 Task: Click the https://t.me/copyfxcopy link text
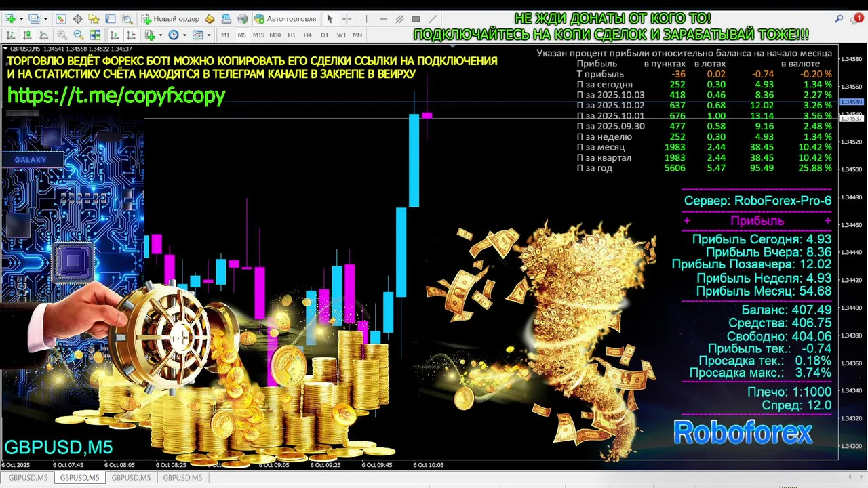click(x=116, y=96)
